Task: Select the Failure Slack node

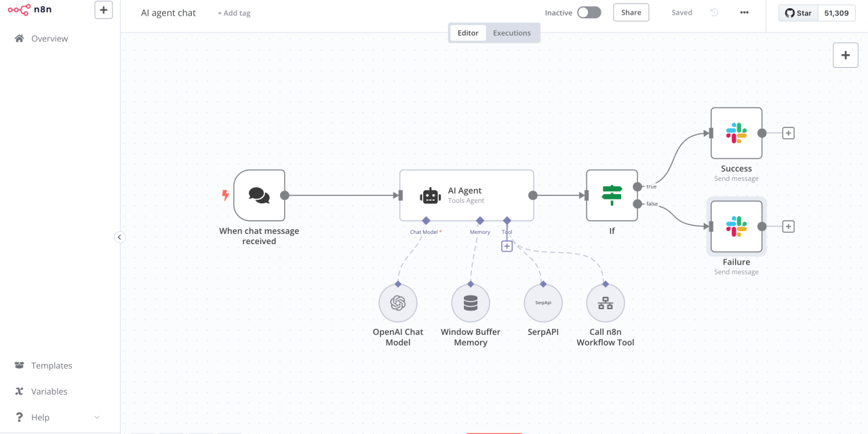Action: coord(736,226)
